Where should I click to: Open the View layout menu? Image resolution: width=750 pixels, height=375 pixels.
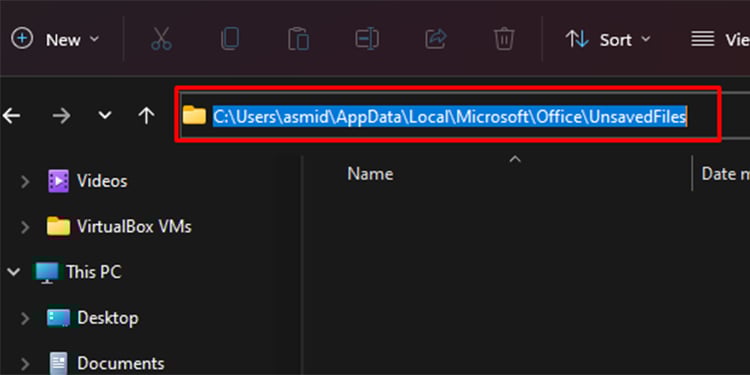coord(720,40)
